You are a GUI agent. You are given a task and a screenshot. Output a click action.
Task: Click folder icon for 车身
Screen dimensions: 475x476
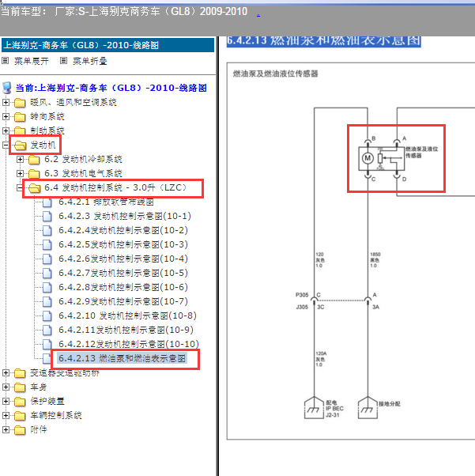click(x=20, y=387)
